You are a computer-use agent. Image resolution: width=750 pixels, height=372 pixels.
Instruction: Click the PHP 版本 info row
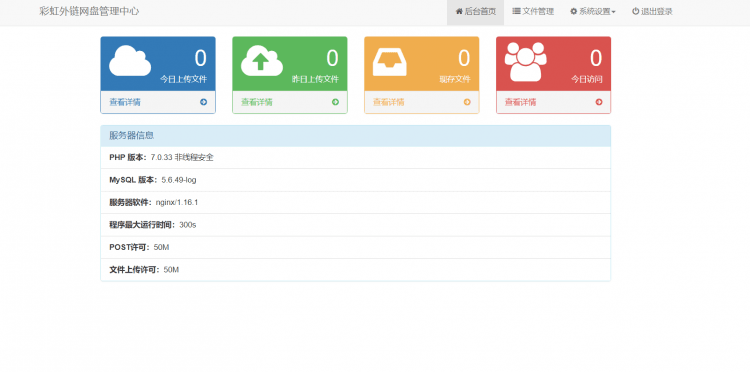click(x=355, y=157)
